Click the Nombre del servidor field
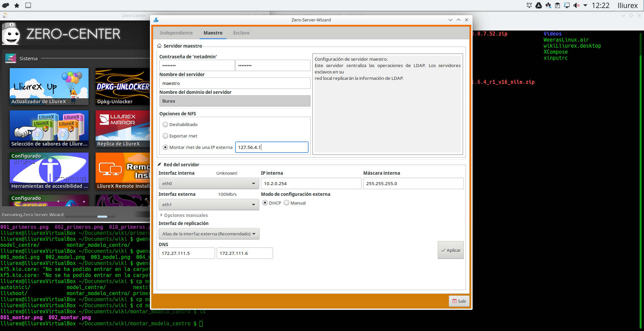The height and width of the screenshot is (331, 644). [234, 83]
